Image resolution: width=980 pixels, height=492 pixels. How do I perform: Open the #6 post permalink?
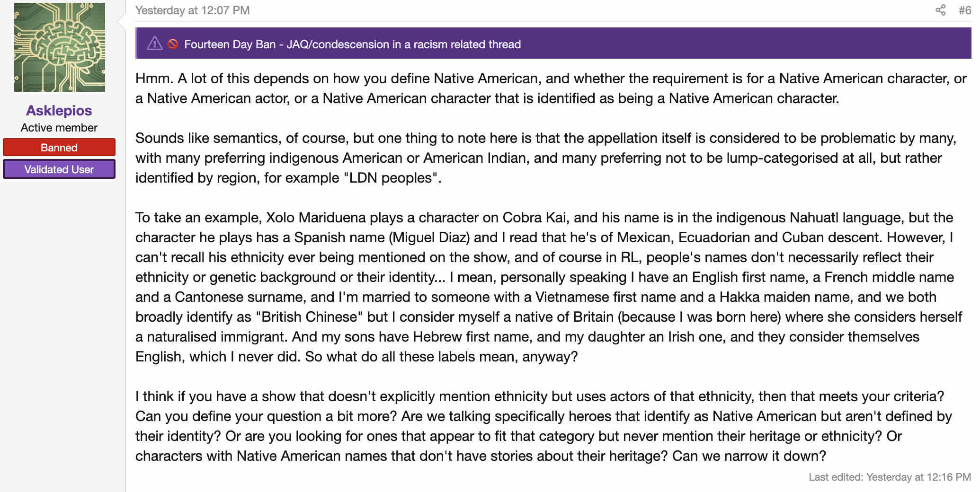pos(964,10)
